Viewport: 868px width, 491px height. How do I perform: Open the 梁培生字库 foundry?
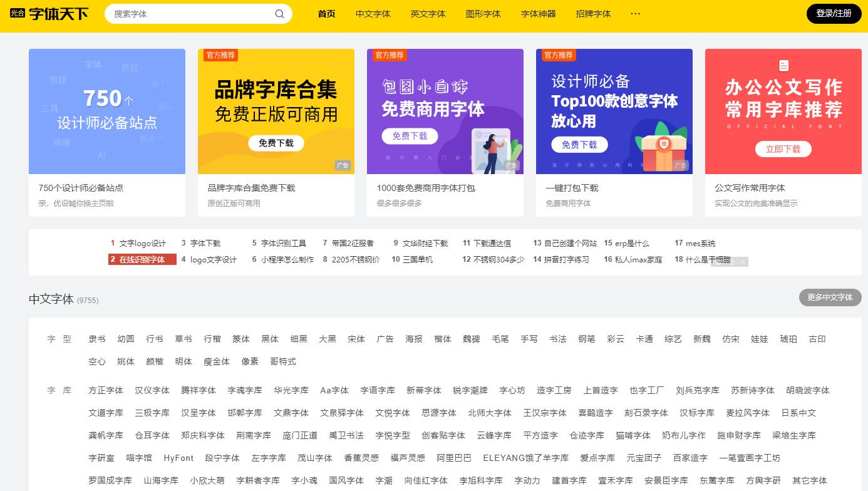(x=794, y=435)
